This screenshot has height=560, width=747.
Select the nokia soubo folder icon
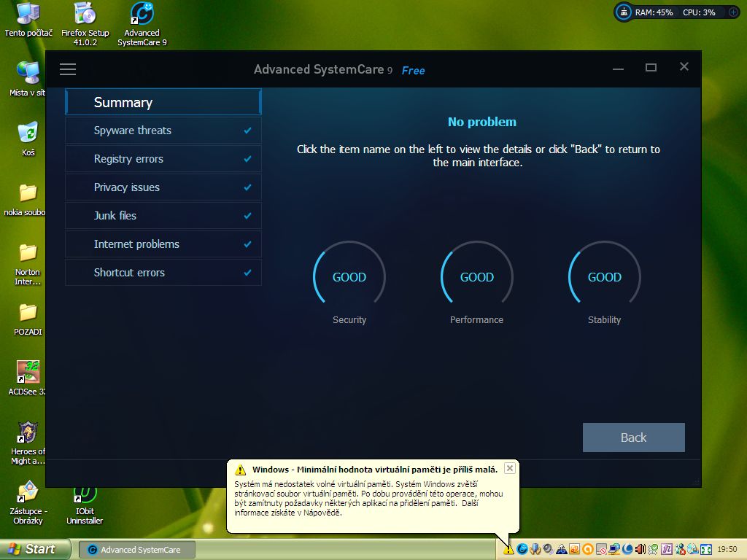(x=25, y=200)
